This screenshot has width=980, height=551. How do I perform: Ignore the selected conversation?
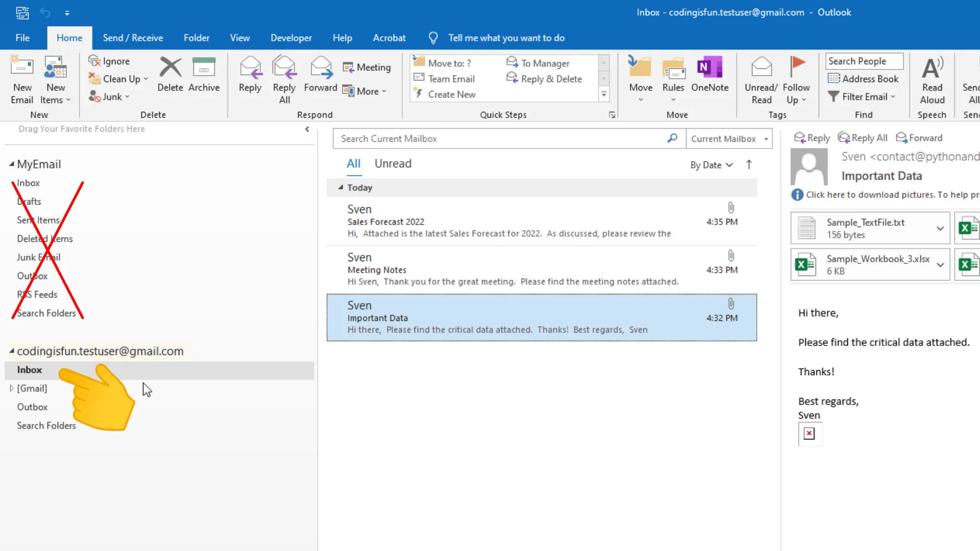tap(109, 61)
